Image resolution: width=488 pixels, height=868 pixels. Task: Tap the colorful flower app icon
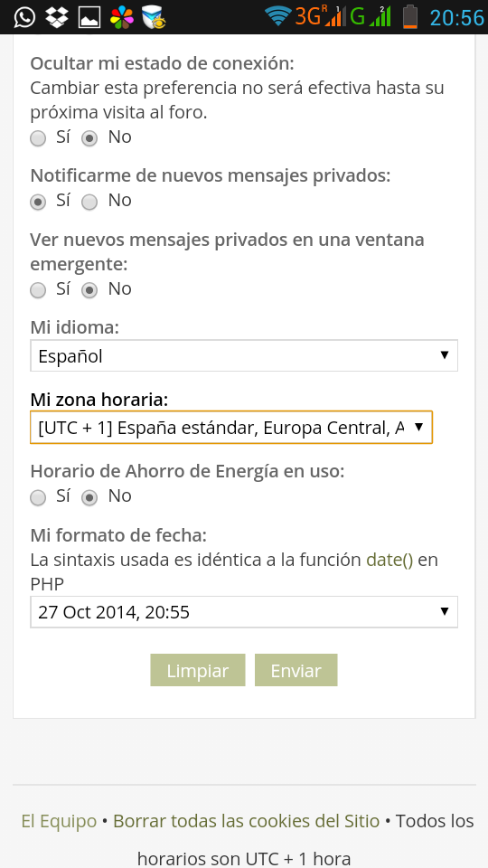[x=122, y=17]
